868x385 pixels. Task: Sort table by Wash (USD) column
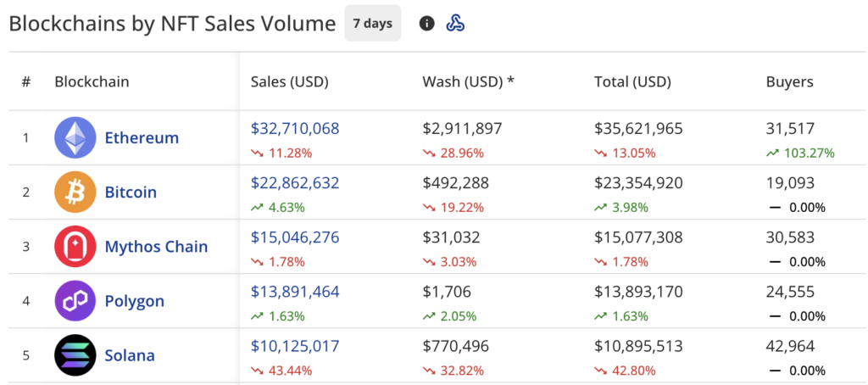pyautogui.click(x=468, y=82)
